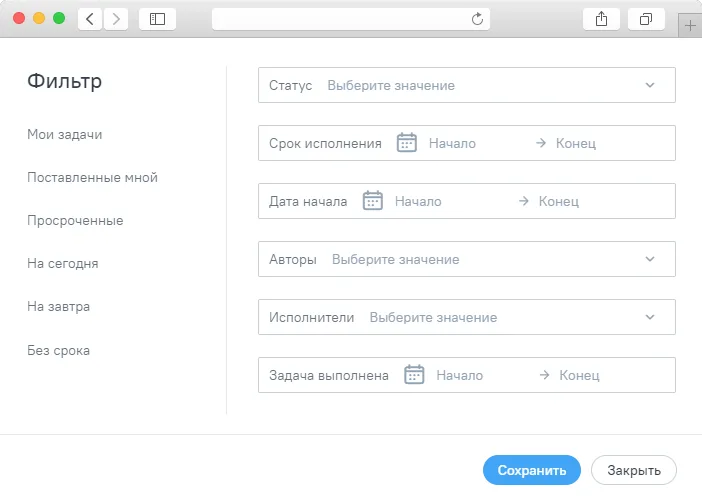
Task: Pick the Без срока filter
Action: pos(58,350)
